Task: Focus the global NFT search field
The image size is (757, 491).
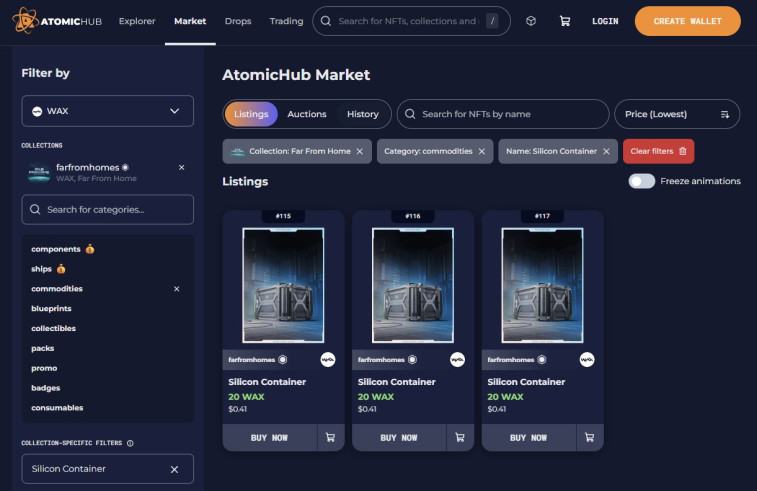Action: 411,21
